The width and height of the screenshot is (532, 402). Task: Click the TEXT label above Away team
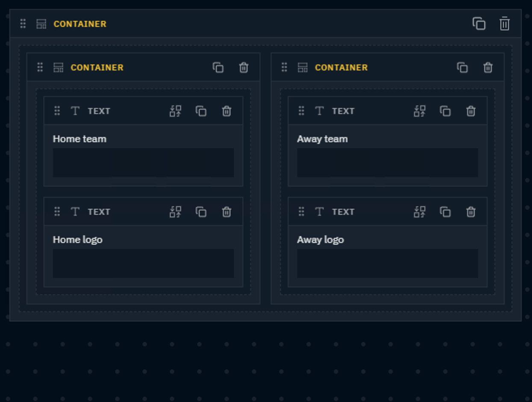[x=343, y=111]
